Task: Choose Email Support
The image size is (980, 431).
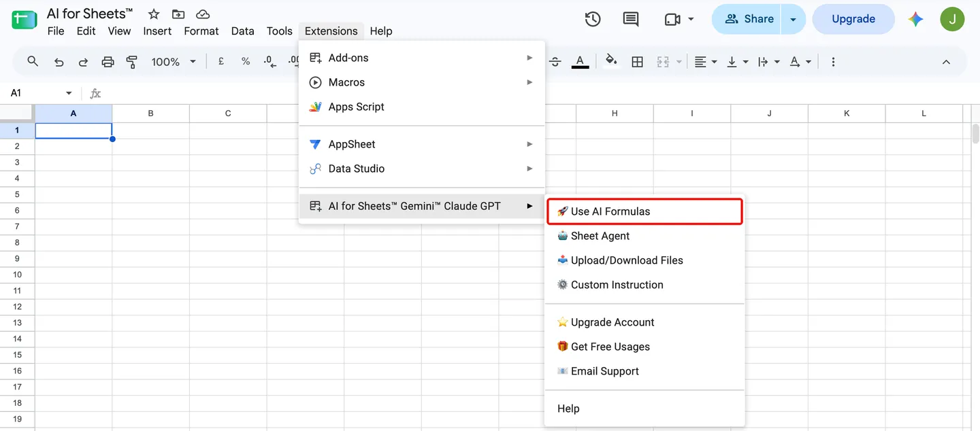Action: pos(644,371)
